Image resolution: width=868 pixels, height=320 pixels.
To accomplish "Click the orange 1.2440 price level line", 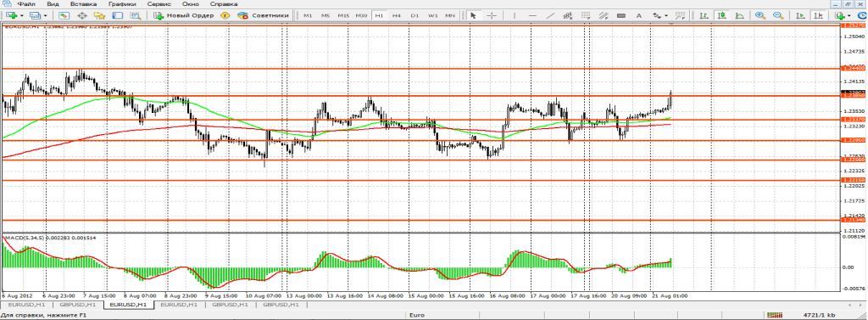I will click(x=420, y=69).
